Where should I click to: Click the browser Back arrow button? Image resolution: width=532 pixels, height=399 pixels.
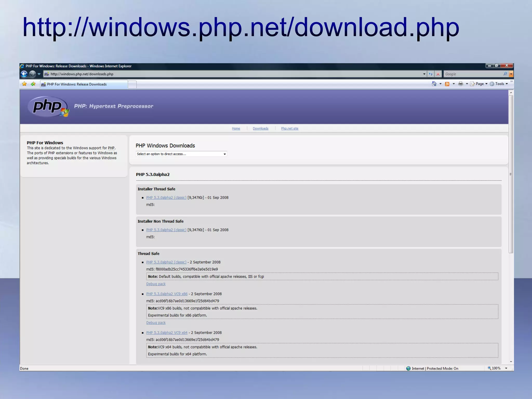[x=24, y=74]
